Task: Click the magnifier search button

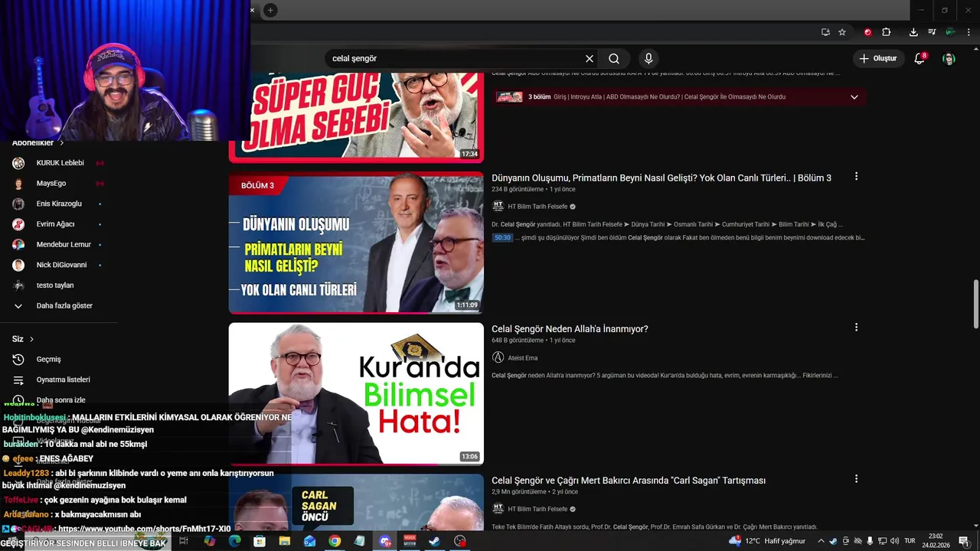Action: click(x=614, y=58)
